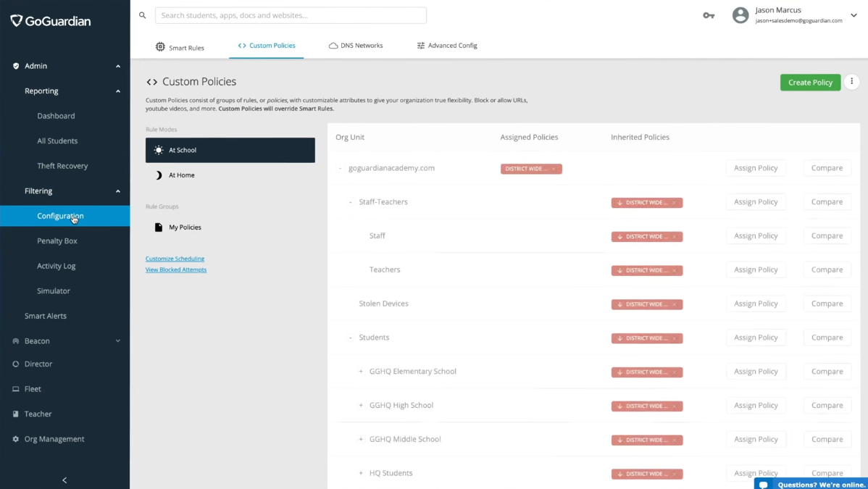This screenshot has height=489, width=868.
Task: Click the Create Policy button
Action: pyautogui.click(x=810, y=83)
